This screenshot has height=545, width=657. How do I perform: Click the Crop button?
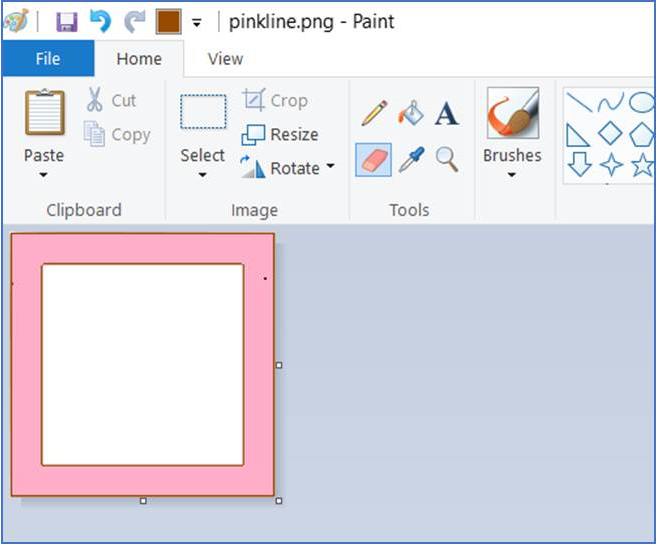coord(275,101)
